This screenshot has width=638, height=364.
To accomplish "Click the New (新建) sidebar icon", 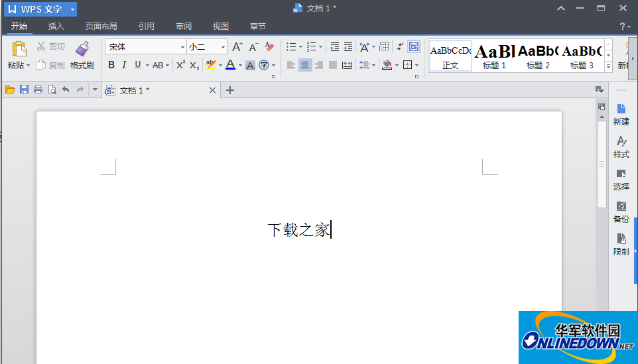I will pyautogui.click(x=621, y=115).
